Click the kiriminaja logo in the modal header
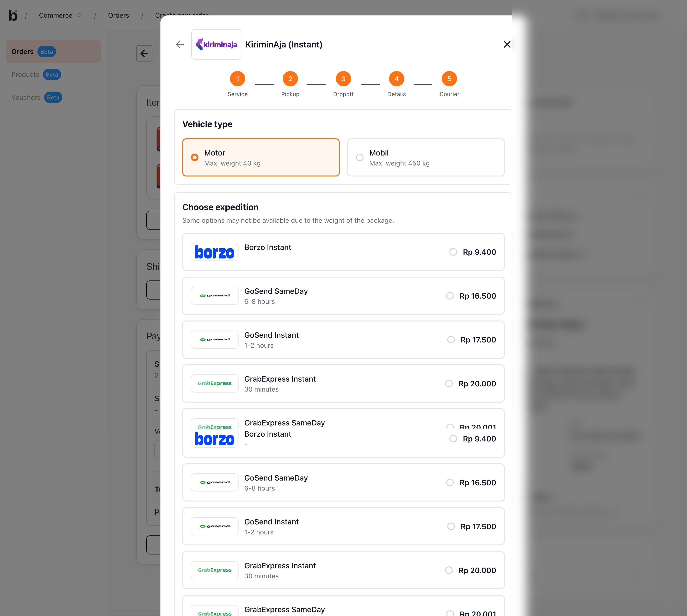Image resolution: width=687 pixels, height=616 pixels. (216, 44)
